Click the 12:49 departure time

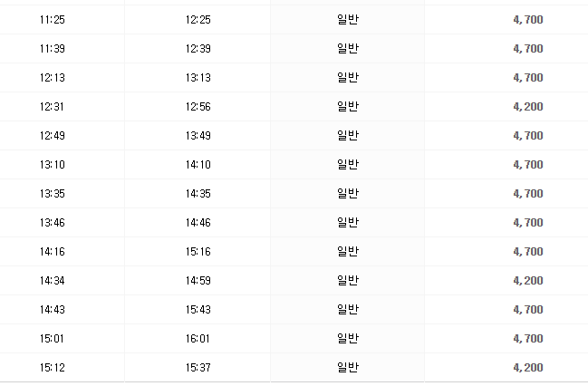(x=52, y=135)
